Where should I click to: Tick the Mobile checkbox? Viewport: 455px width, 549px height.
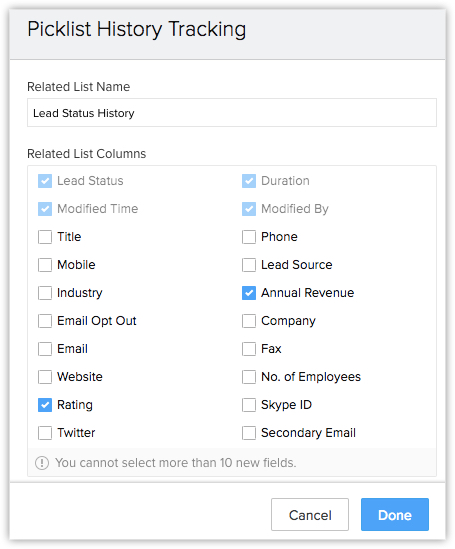click(45, 265)
